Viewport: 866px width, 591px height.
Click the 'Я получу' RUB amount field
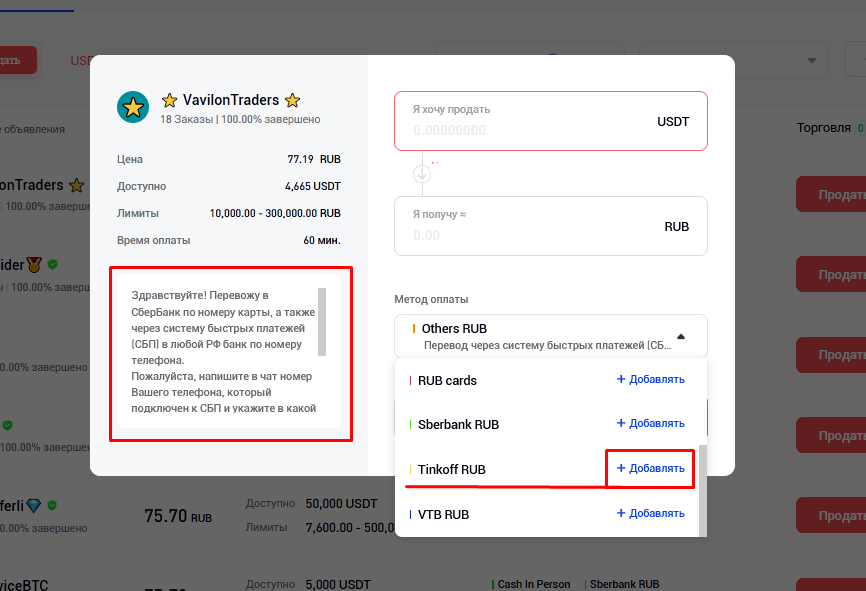[551, 226]
